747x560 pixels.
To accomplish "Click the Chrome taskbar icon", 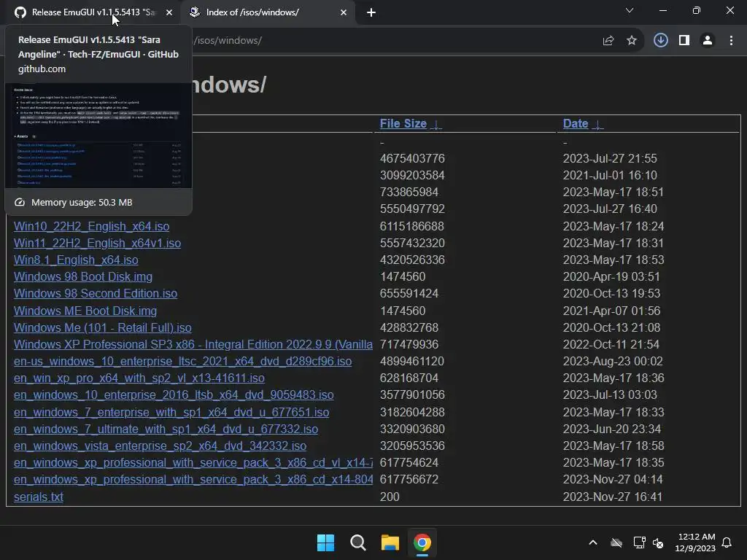I will [x=422, y=542].
